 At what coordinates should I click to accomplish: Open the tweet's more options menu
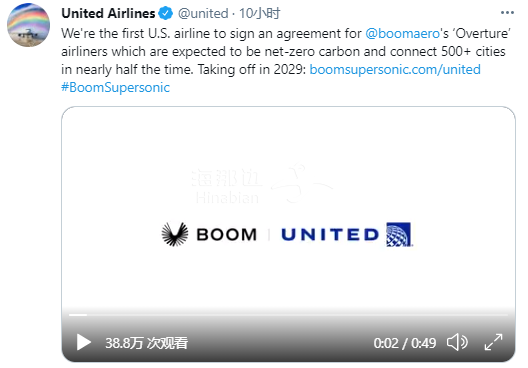coord(507,13)
